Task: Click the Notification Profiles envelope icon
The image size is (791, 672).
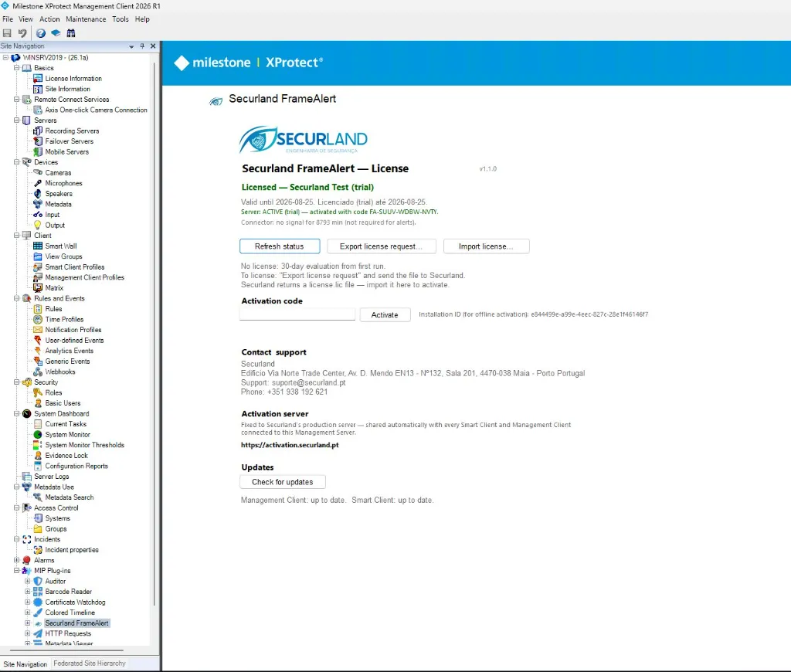Action: (x=38, y=330)
